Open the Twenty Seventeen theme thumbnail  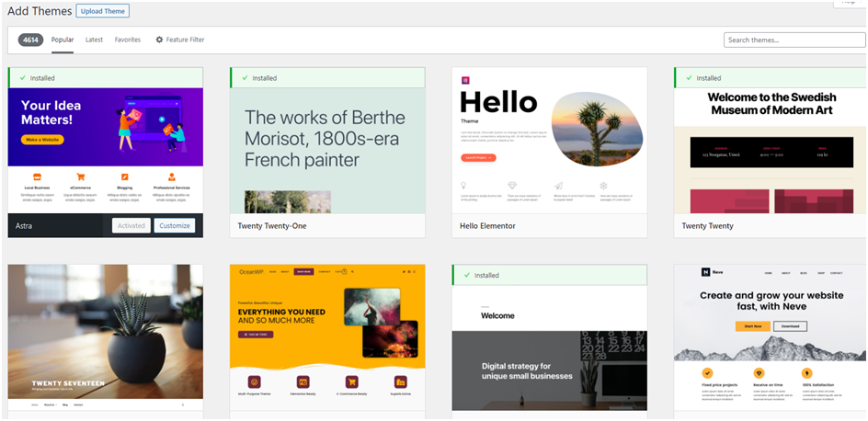(106, 337)
